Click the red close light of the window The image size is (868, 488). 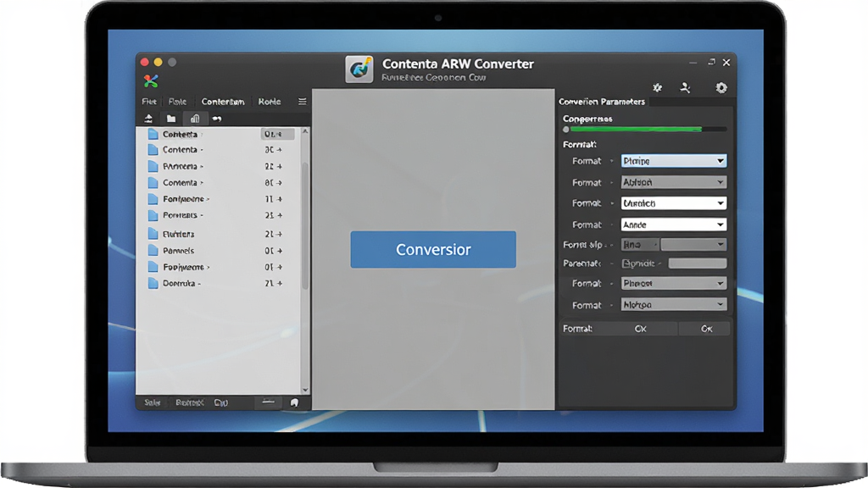click(x=144, y=62)
